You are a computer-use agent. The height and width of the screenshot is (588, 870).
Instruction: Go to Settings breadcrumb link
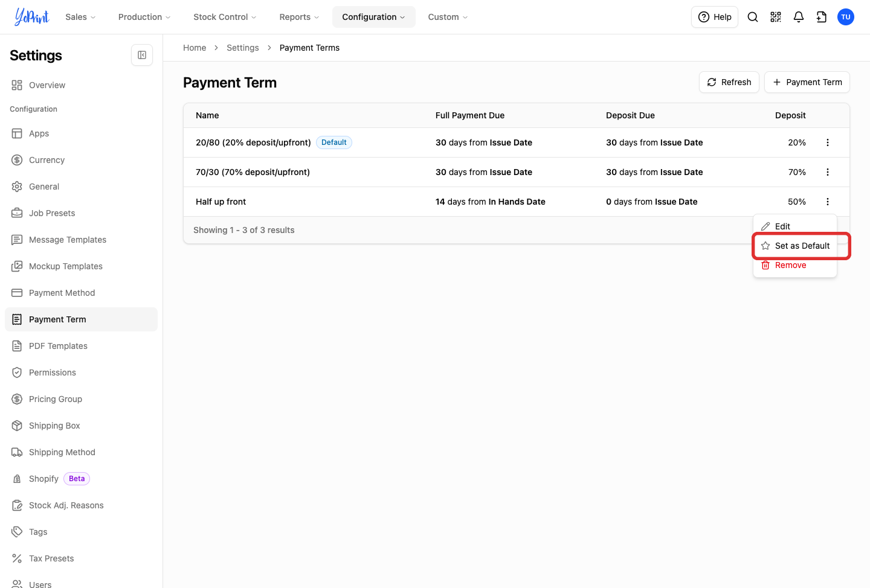pyautogui.click(x=243, y=48)
